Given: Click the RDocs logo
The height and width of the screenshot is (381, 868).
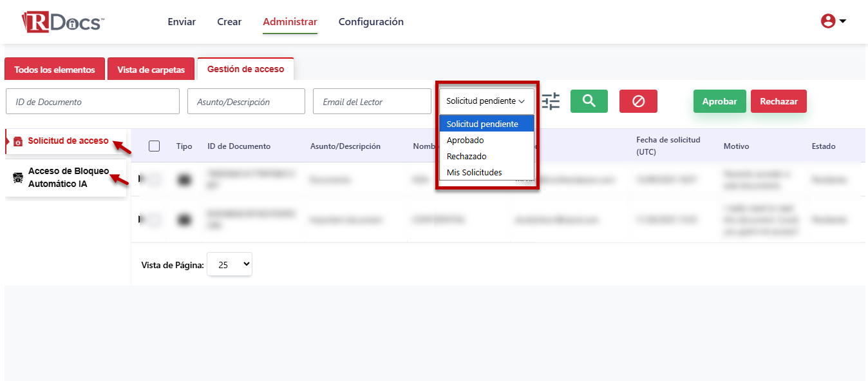Looking at the screenshot, I should pyautogui.click(x=62, y=22).
